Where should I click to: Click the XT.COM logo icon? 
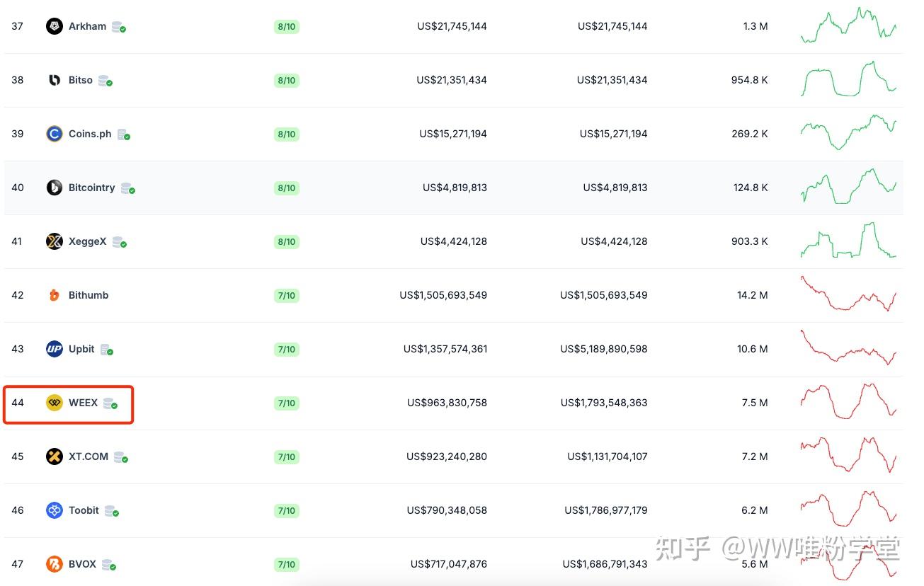tap(55, 456)
